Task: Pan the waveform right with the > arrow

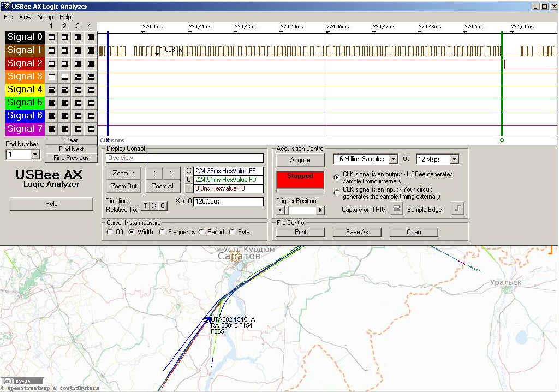Action: click(x=171, y=173)
